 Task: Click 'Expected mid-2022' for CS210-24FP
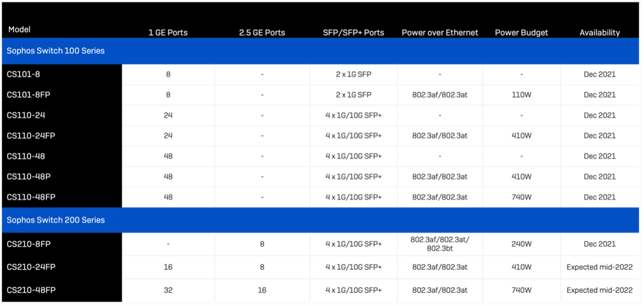pyautogui.click(x=600, y=267)
